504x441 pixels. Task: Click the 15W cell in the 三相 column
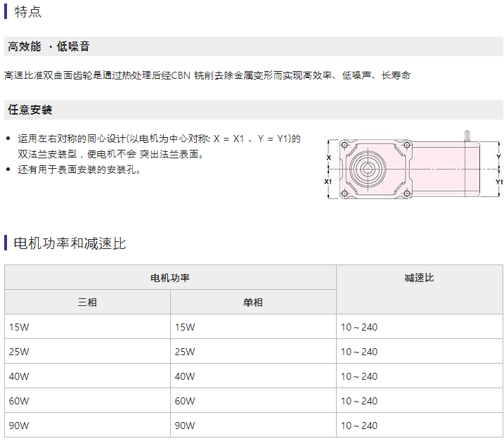(19, 327)
